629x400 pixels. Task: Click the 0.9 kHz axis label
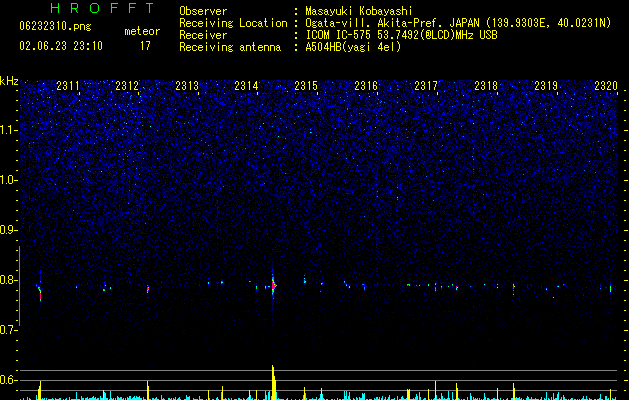tap(9, 230)
